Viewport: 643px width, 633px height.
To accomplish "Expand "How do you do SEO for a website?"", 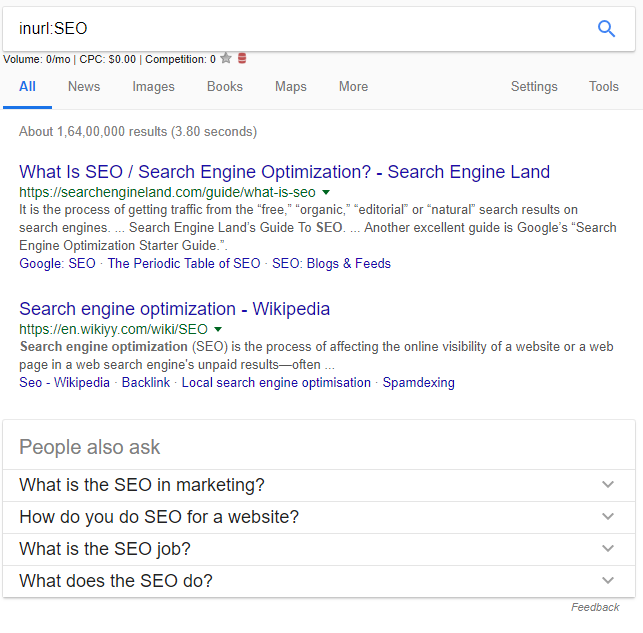I will [x=607, y=517].
